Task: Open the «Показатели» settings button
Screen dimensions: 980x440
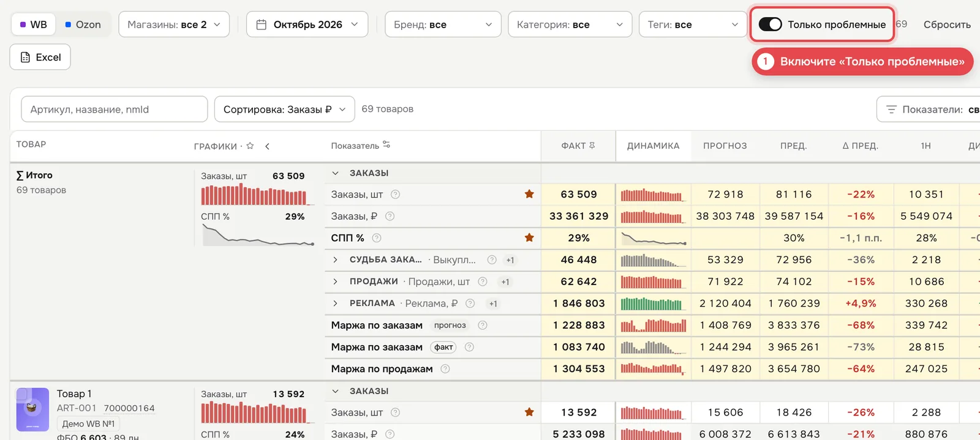Action: click(929, 110)
